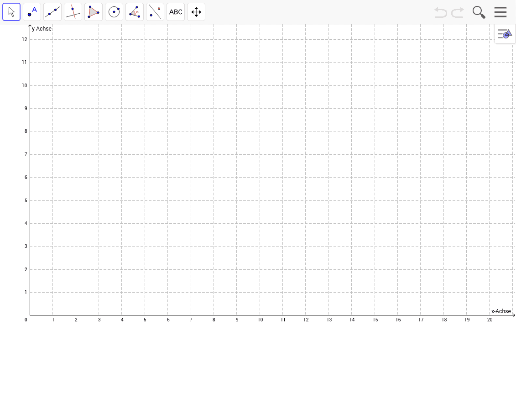The image size is (516, 420).
Task: Click the number 10 on x-axis
Action: click(x=261, y=320)
